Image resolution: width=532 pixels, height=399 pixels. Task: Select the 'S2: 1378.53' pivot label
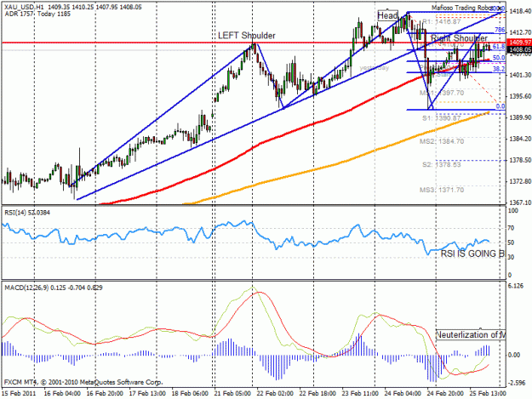[442, 165]
